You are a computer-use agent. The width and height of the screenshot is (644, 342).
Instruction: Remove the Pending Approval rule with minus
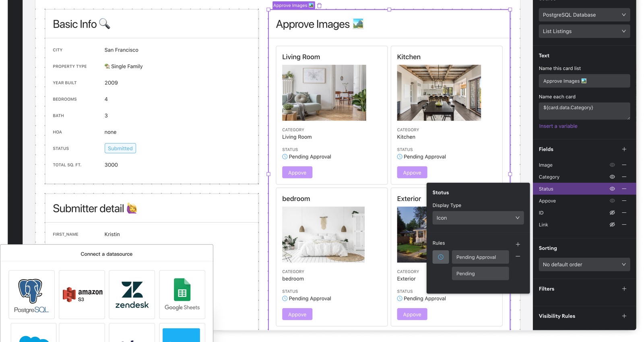pos(518,257)
